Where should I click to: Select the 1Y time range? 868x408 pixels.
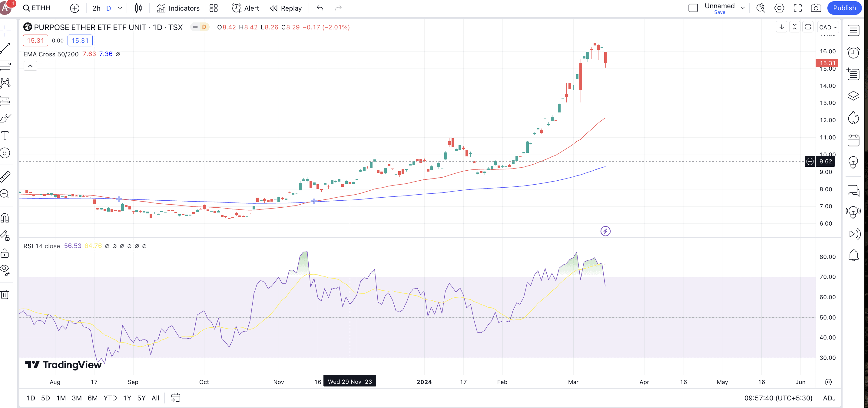(x=127, y=398)
